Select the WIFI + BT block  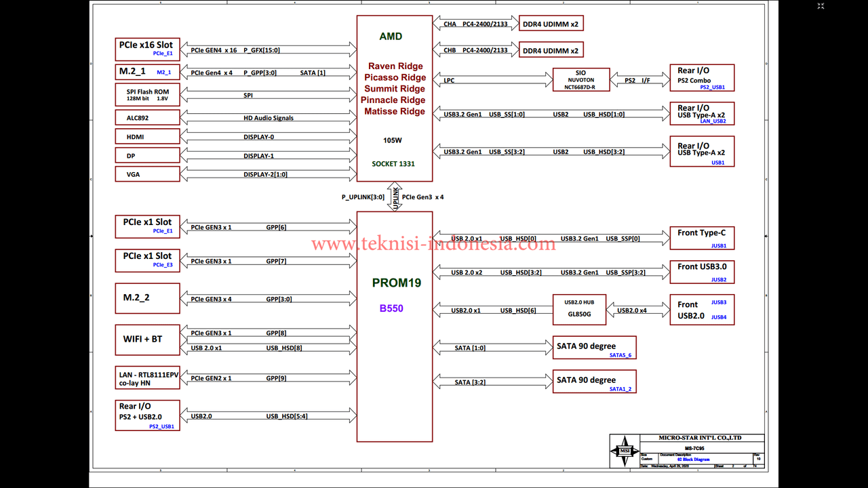tap(147, 340)
